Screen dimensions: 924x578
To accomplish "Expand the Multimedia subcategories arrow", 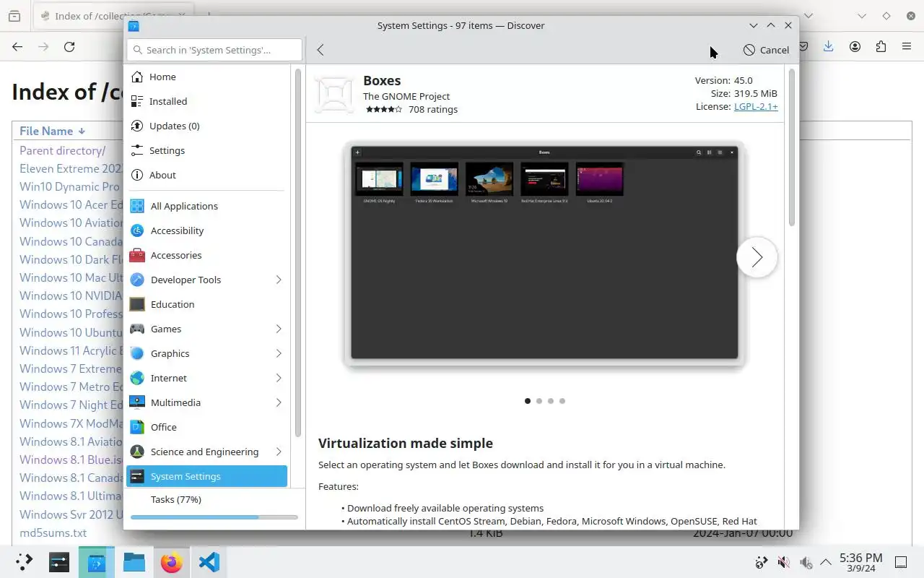I will click(x=279, y=402).
